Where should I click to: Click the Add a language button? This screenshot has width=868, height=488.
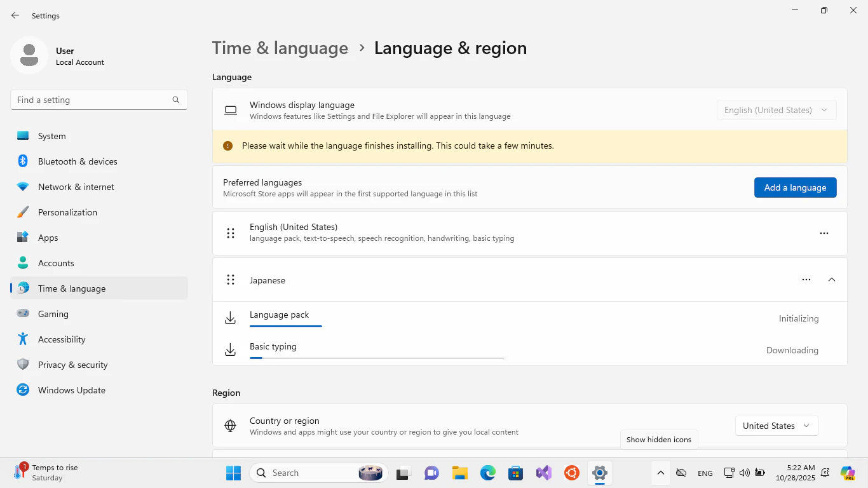(x=795, y=187)
